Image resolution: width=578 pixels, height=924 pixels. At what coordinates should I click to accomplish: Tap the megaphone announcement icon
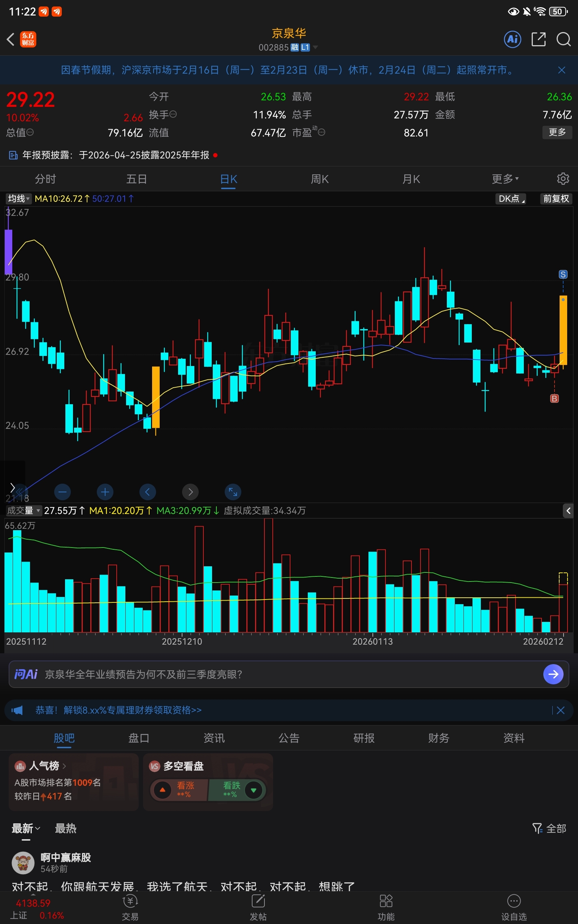(17, 710)
